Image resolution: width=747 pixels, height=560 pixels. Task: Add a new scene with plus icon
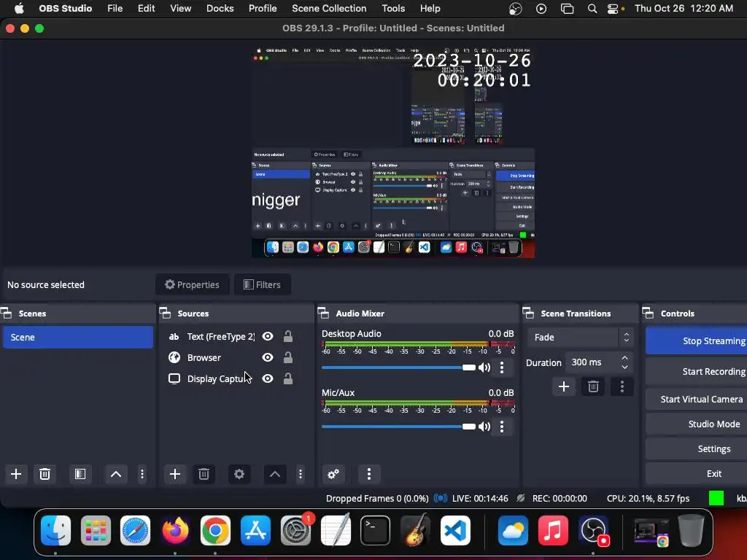[16, 474]
